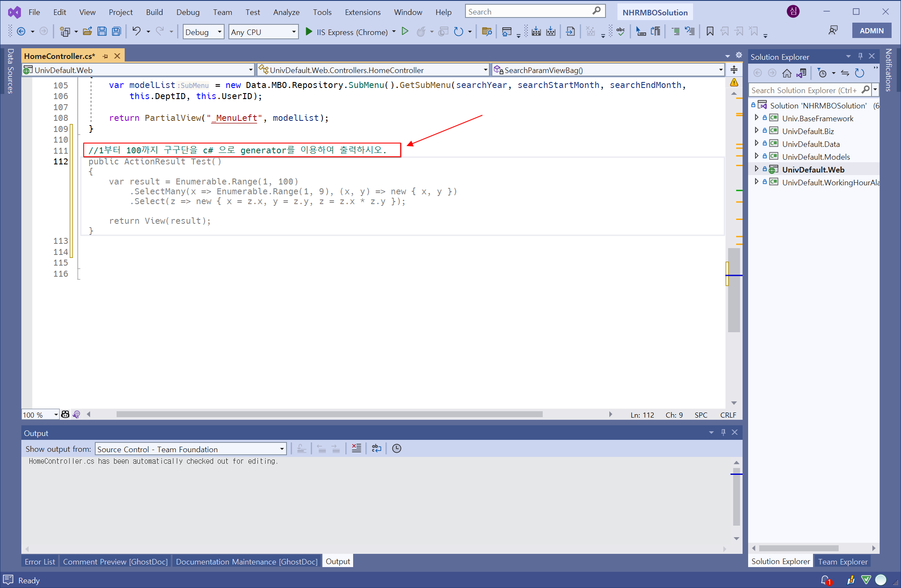Switch to the Error List tab
901x588 pixels.
(x=40, y=562)
